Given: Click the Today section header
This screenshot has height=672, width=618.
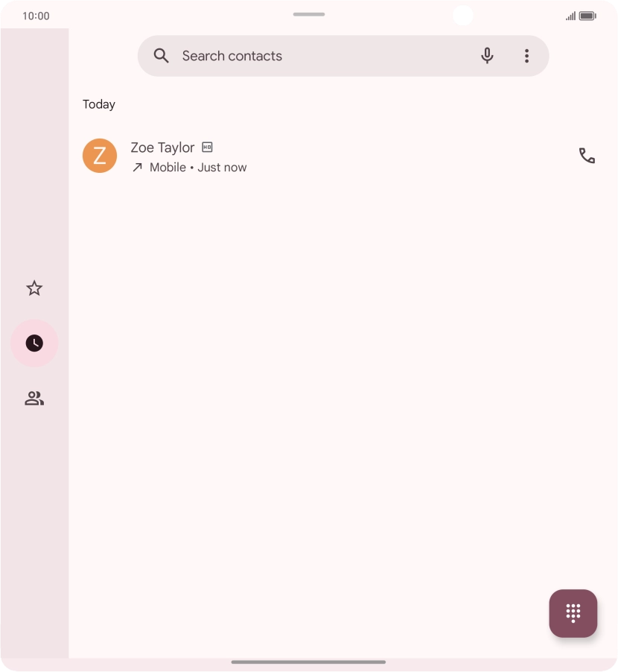Looking at the screenshot, I should click(99, 104).
